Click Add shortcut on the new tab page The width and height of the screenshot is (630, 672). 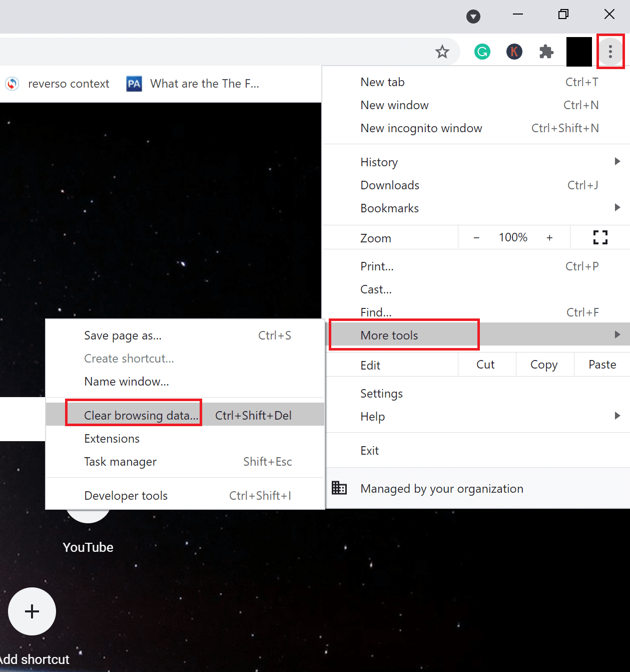tap(32, 611)
